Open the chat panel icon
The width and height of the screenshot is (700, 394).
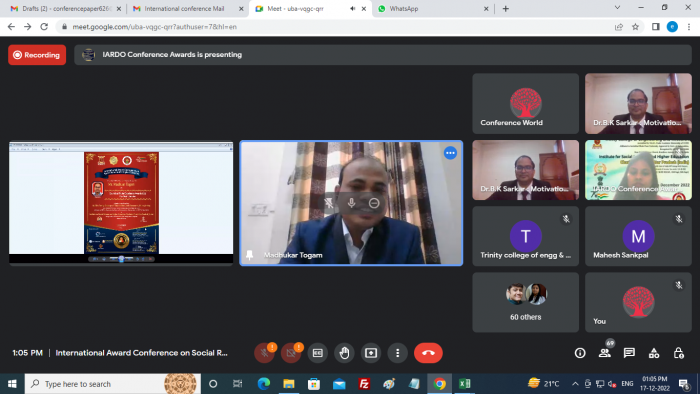[x=629, y=353]
